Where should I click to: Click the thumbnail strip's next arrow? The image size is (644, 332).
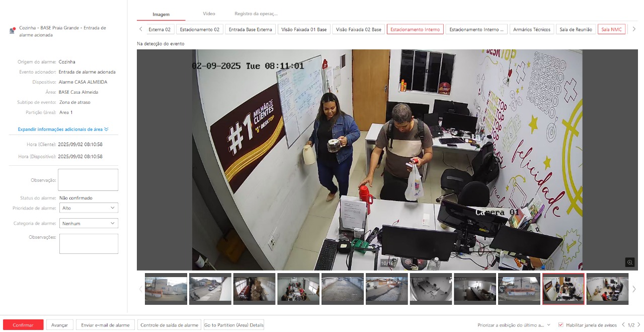tap(634, 289)
